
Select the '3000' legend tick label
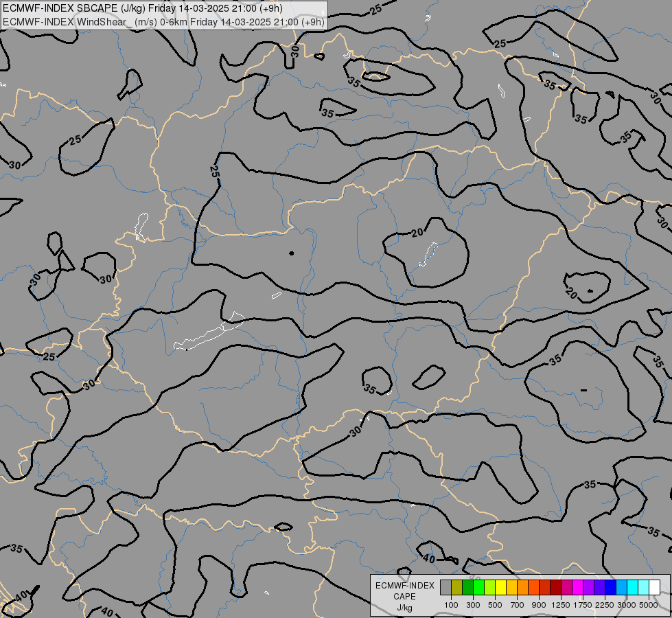click(x=627, y=605)
